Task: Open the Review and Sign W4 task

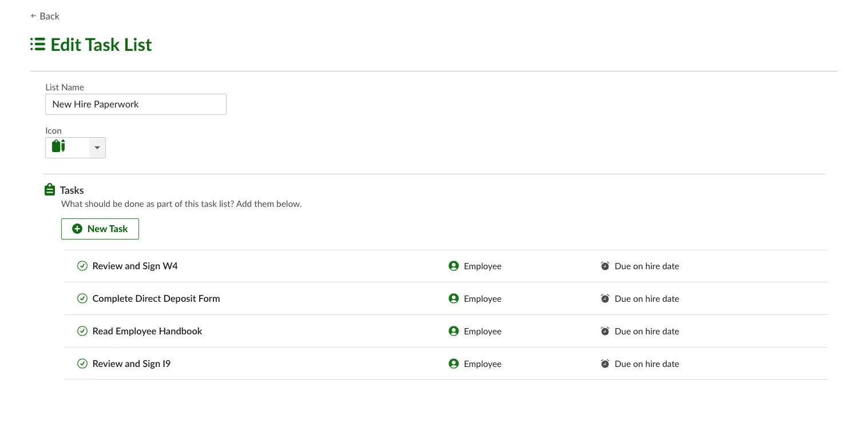Action: (x=135, y=266)
